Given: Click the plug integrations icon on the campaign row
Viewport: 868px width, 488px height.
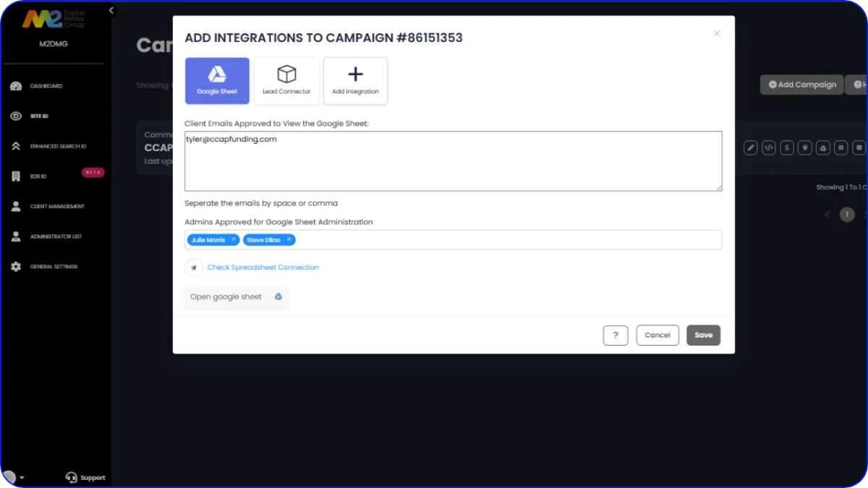Looking at the screenshot, I should (805, 147).
